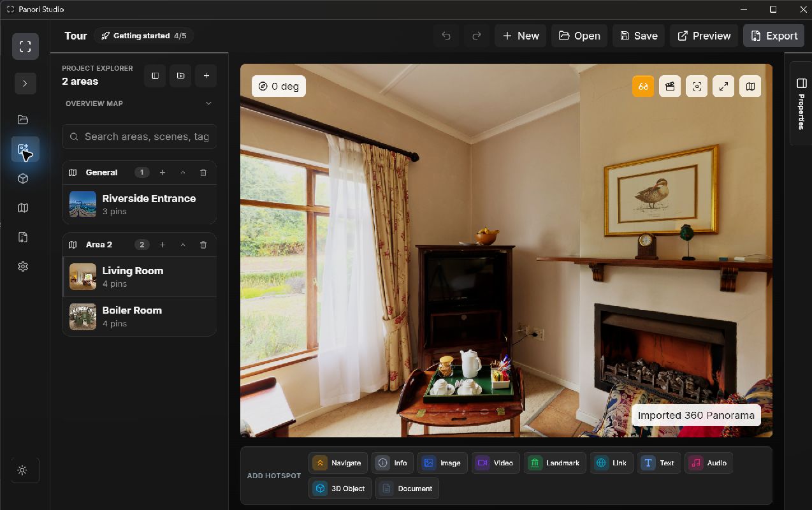Collapse the General area
This screenshot has height=510, width=812.
pyautogui.click(x=183, y=172)
